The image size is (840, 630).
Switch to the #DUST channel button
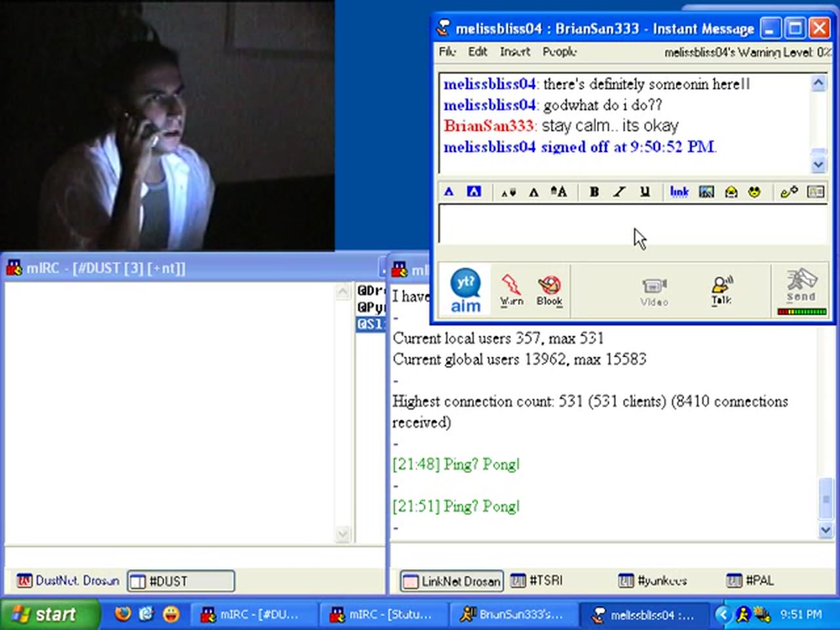tap(180, 581)
